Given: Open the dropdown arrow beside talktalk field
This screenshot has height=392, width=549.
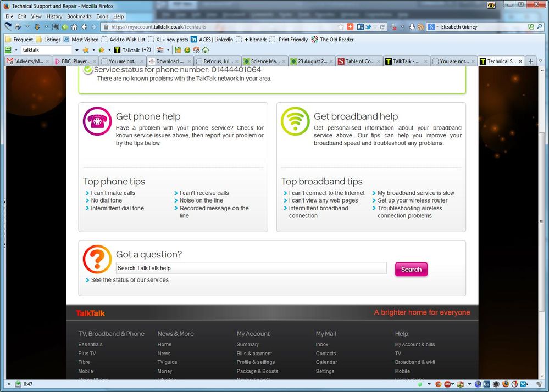Looking at the screenshot, I should coord(77,50).
